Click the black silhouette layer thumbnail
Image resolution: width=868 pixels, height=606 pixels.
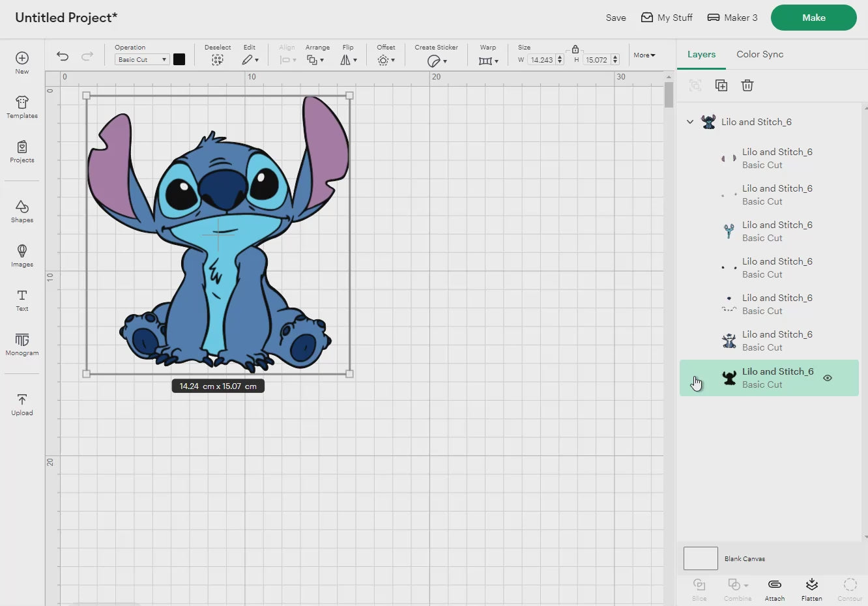coord(729,378)
